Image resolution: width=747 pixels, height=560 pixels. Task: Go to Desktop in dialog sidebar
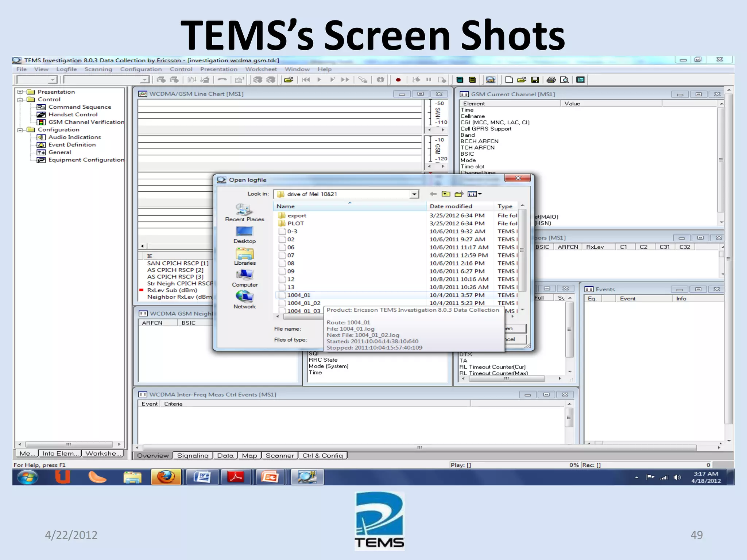click(x=244, y=235)
